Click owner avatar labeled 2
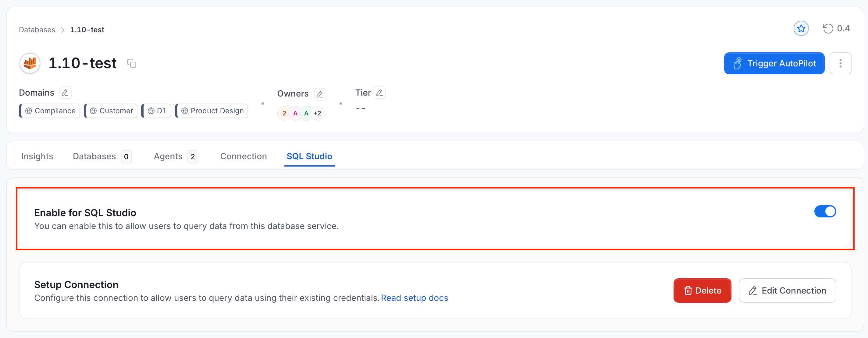Viewport: 868px width, 338px height. click(x=284, y=113)
